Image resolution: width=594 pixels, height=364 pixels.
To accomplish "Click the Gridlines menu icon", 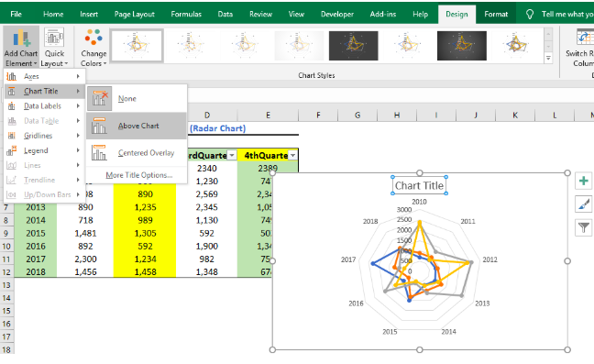I will tap(12, 136).
